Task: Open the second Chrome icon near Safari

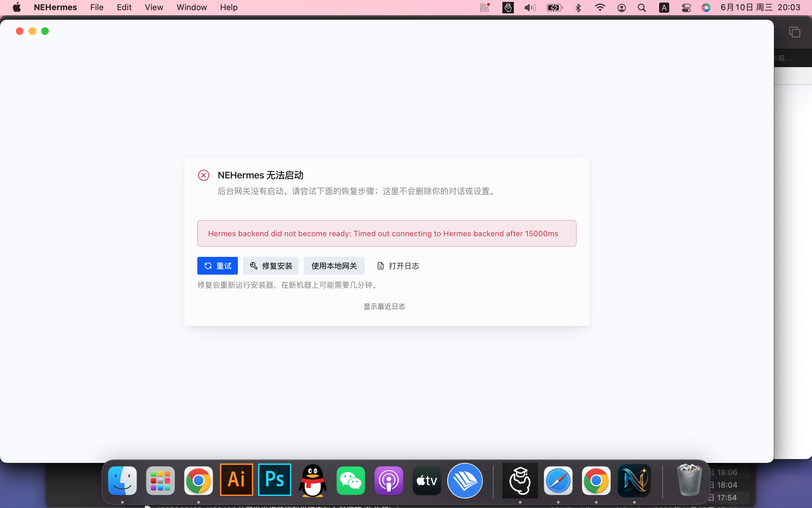Action: point(596,480)
